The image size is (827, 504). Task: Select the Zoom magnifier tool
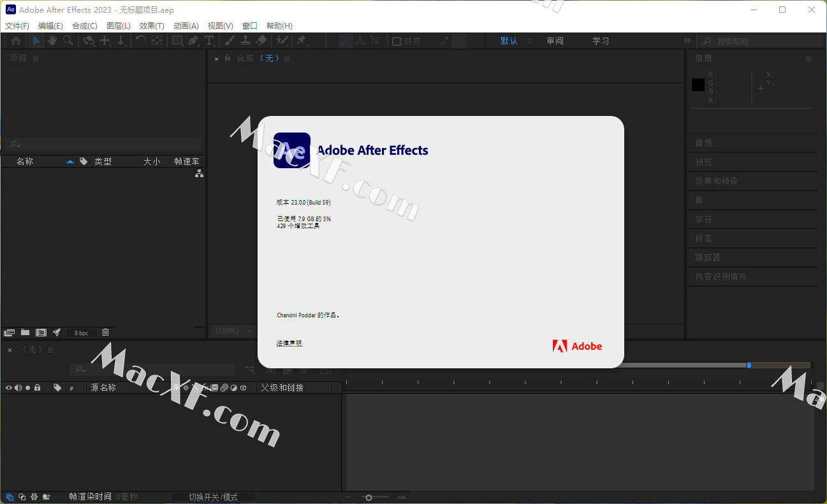click(68, 41)
